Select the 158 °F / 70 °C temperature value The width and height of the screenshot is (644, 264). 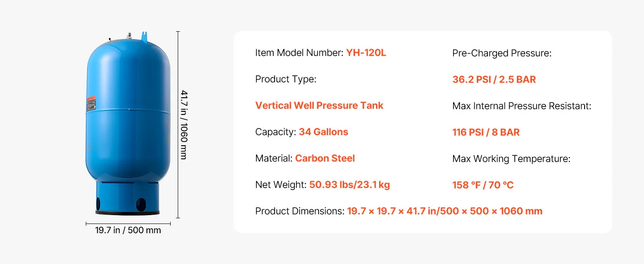[x=483, y=185]
